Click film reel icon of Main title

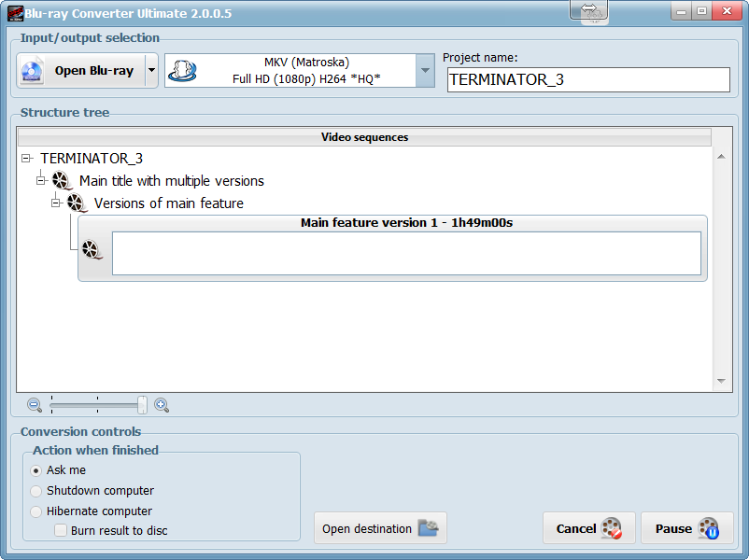[62, 181]
